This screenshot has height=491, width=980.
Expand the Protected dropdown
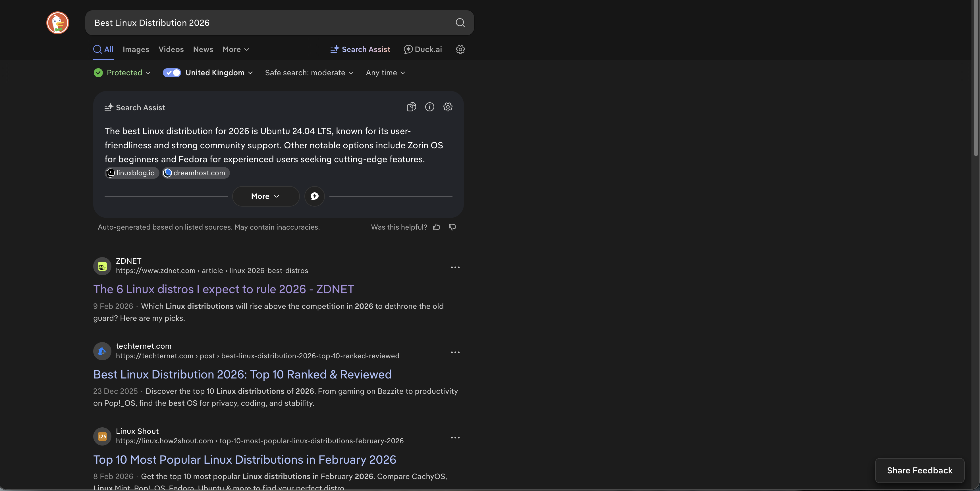[128, 73]
